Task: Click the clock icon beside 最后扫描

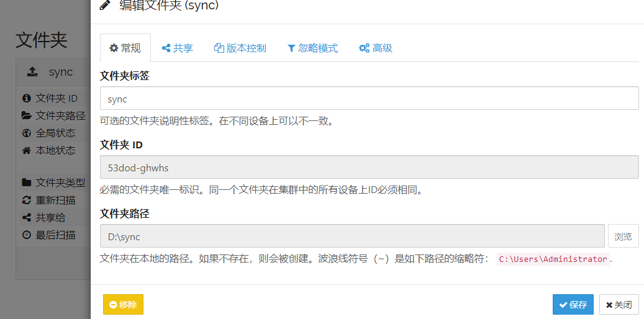Action: (26, 235)
